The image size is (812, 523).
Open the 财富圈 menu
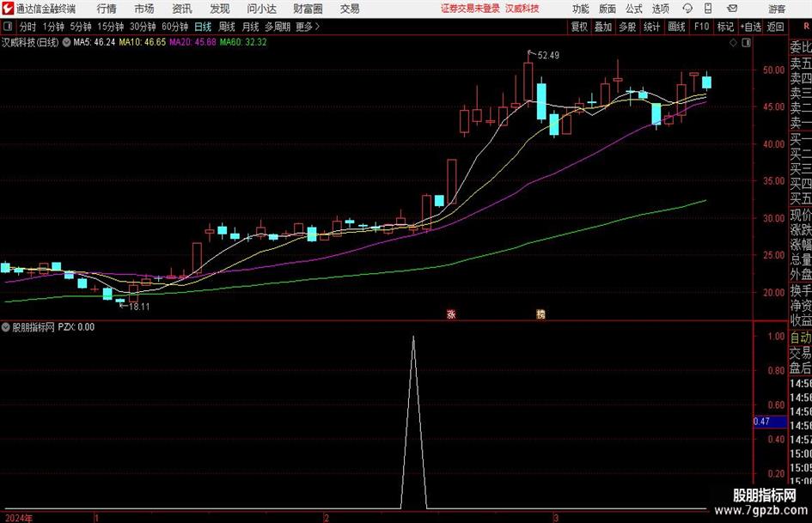pyautogui.click(x=308, y=9)
